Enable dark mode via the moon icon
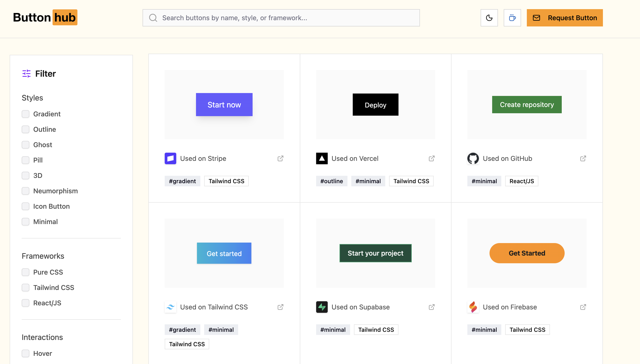This screenshot has height=364, width=640. pos(489,18)
